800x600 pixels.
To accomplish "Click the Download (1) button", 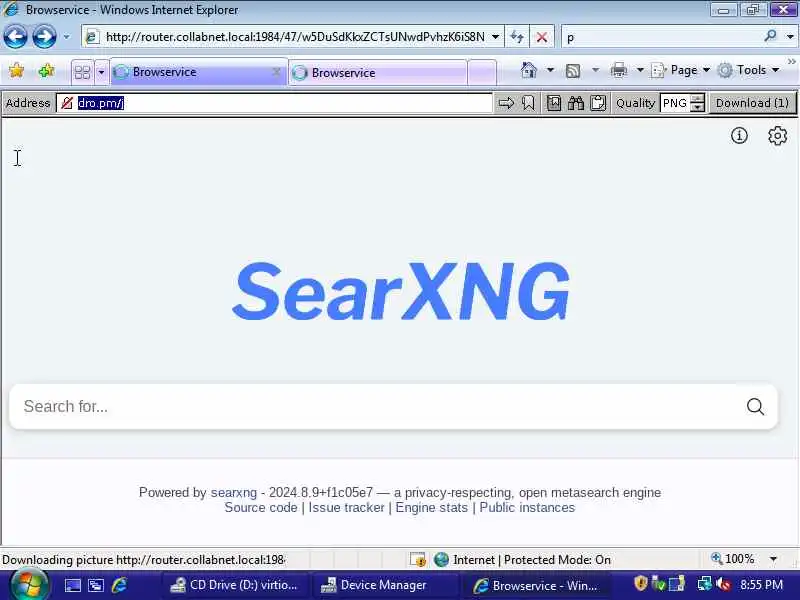I will click(x=752, y=103).
